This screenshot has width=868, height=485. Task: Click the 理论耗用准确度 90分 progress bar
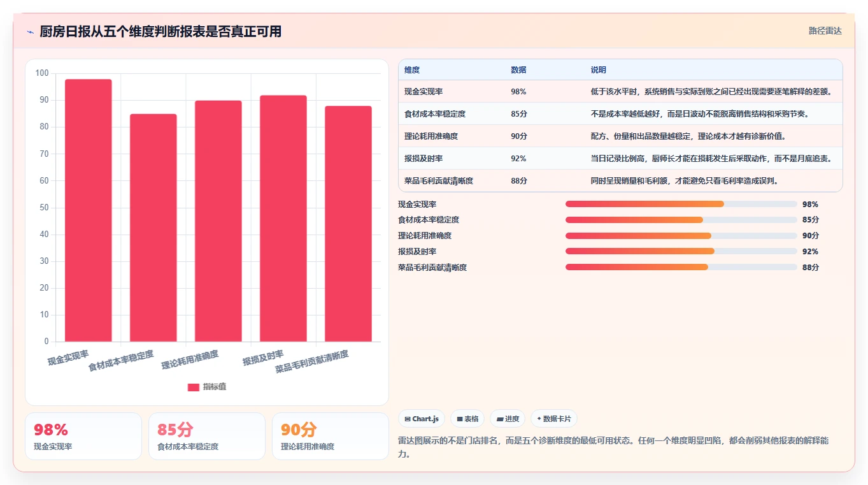681,236
